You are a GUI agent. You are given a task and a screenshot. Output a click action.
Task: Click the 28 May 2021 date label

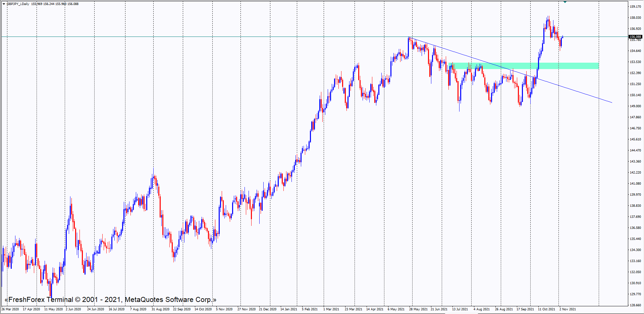(x=418, y=309)
